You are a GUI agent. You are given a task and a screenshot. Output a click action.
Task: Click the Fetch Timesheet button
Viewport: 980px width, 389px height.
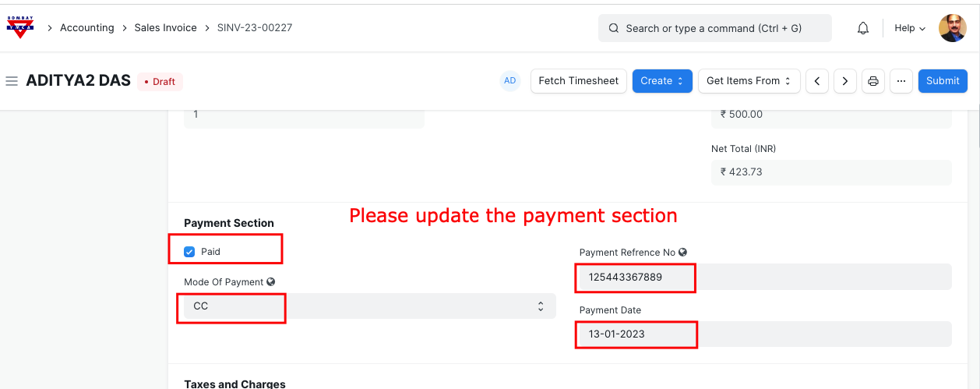pos(578,81)
